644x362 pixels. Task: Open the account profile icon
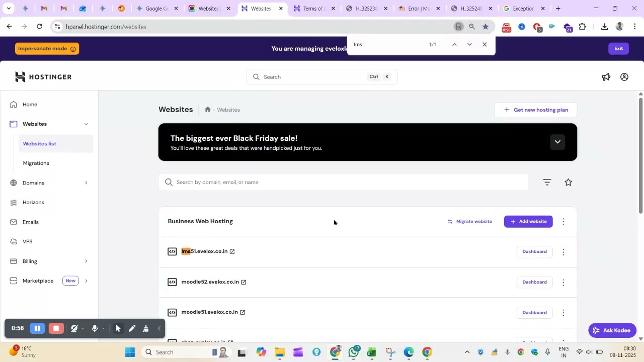point(624,77)
